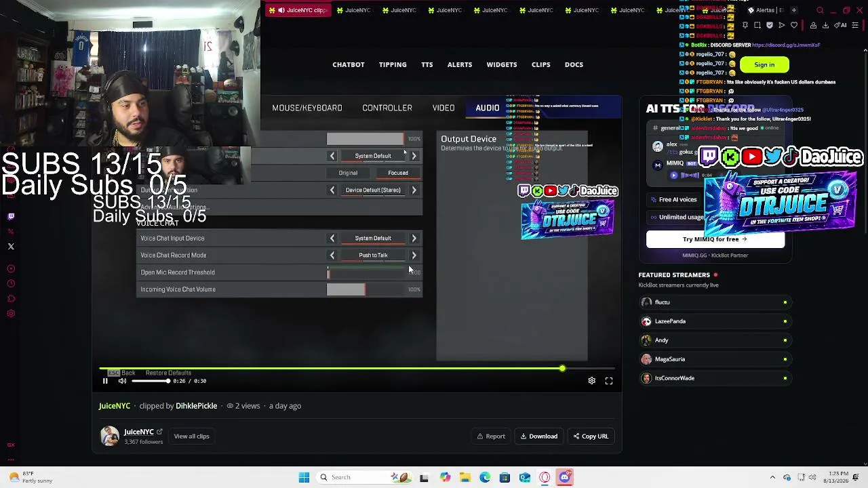868x488 pixels.
Task: Open featured streamer fluctu
Action: click(x=715, y=302)
